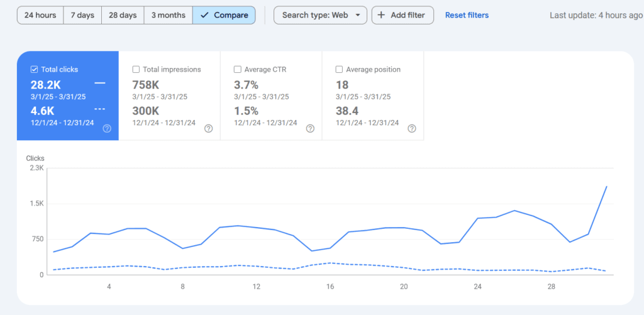Enable the Average CTR checkbox

(237, 69)
